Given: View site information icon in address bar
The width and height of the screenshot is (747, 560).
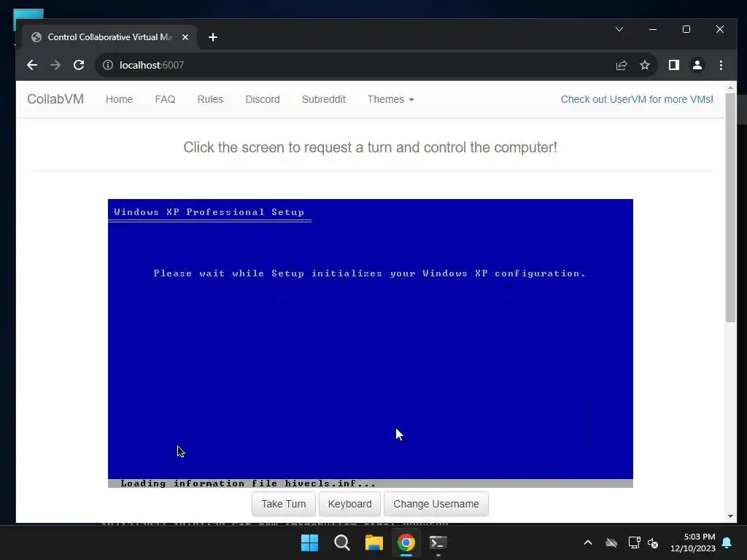Looking at the screenshot, I should point(108,65).
